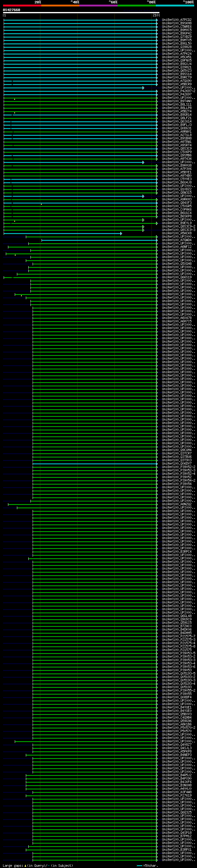
Task: Click the green ~80% identity legend segment
Action: 137,6
